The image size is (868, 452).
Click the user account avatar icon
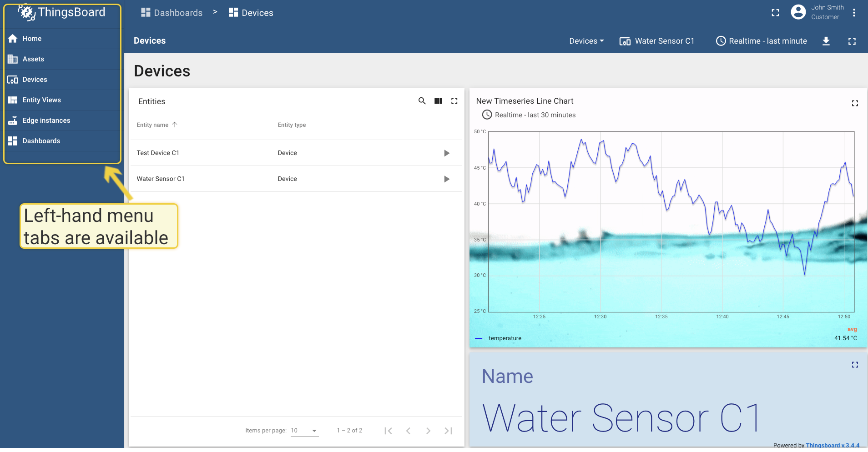(x=798, y=12)
